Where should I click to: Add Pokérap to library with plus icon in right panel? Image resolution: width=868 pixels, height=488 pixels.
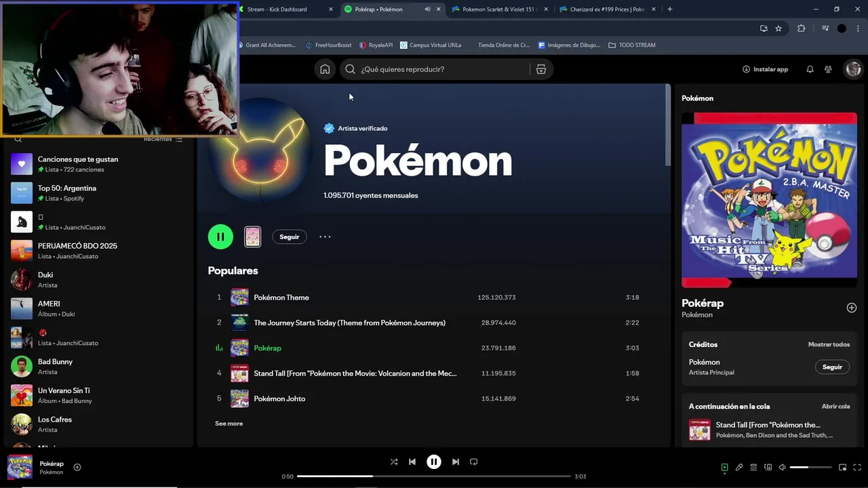point(852,308)
